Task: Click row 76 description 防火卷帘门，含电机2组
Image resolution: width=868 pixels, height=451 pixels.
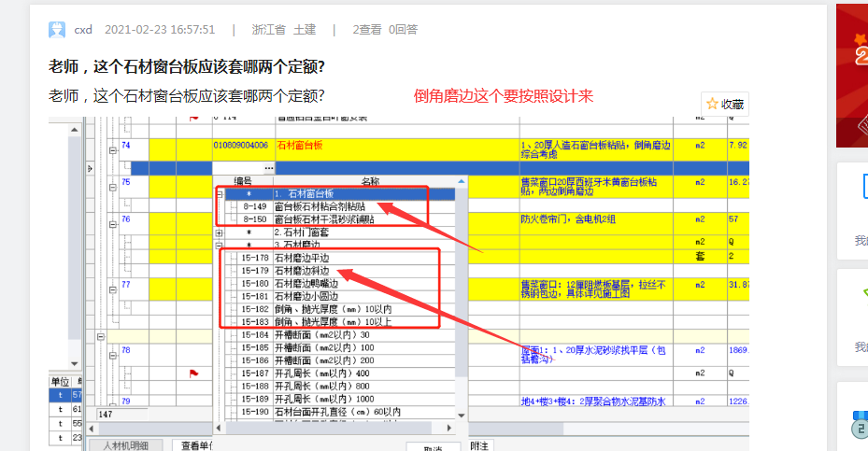Action: pyautogui.click(x=568, y=219)
